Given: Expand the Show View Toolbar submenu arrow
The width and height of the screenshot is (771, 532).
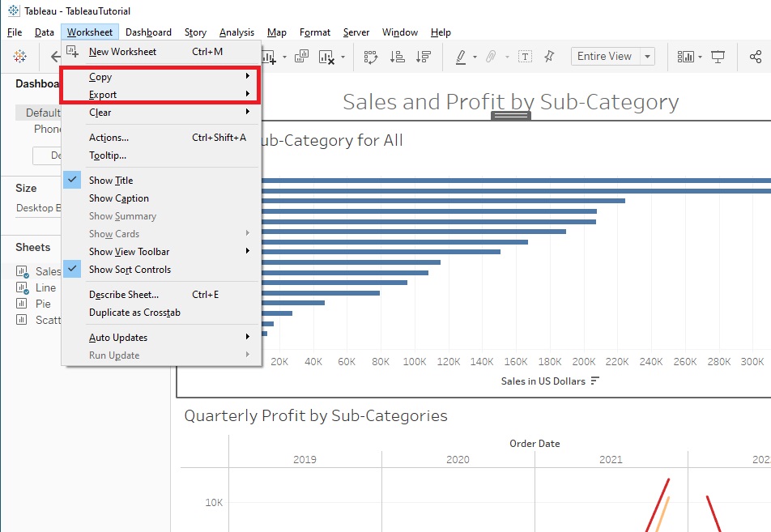Looking at the screenshot, I should pos(248,251).
